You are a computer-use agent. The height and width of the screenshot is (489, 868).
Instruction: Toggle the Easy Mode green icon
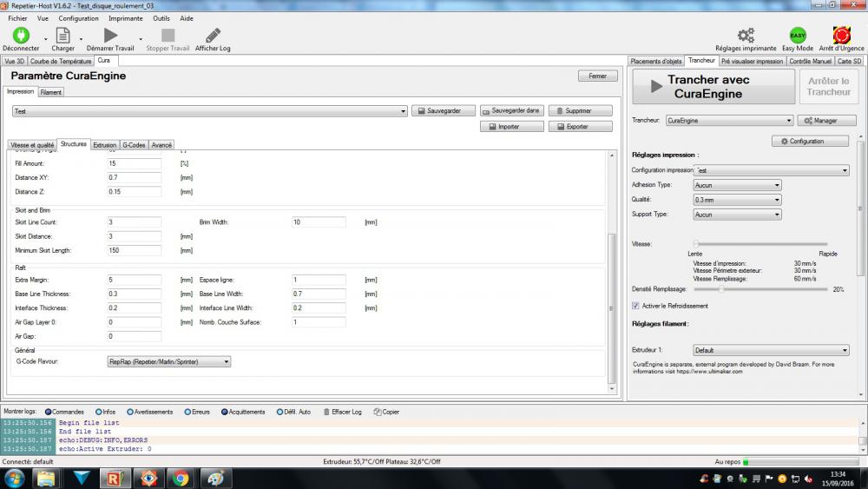(798, 36)
